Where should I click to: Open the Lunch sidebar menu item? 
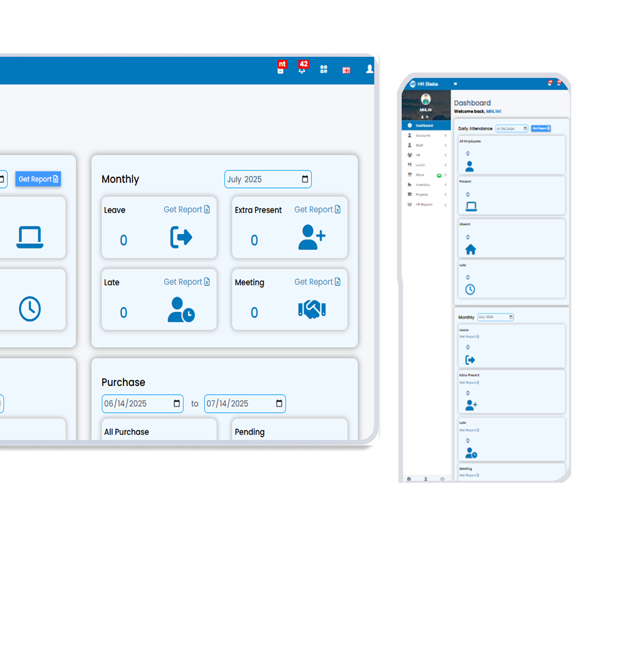coord(420,165)
